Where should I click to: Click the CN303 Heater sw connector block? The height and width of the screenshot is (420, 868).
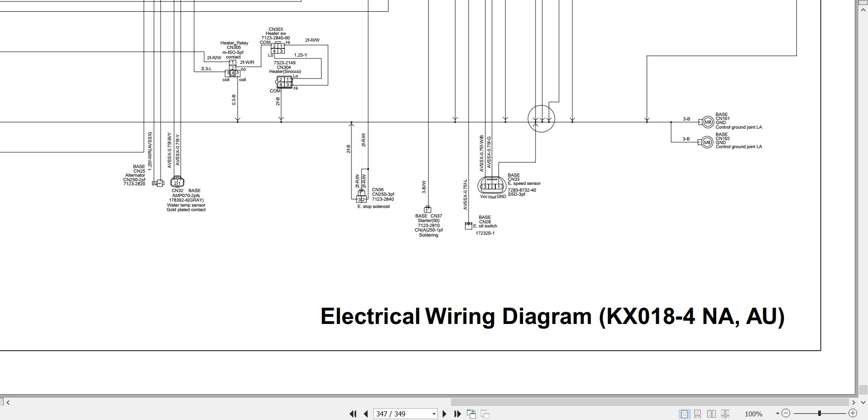click(x=278, y=48)
